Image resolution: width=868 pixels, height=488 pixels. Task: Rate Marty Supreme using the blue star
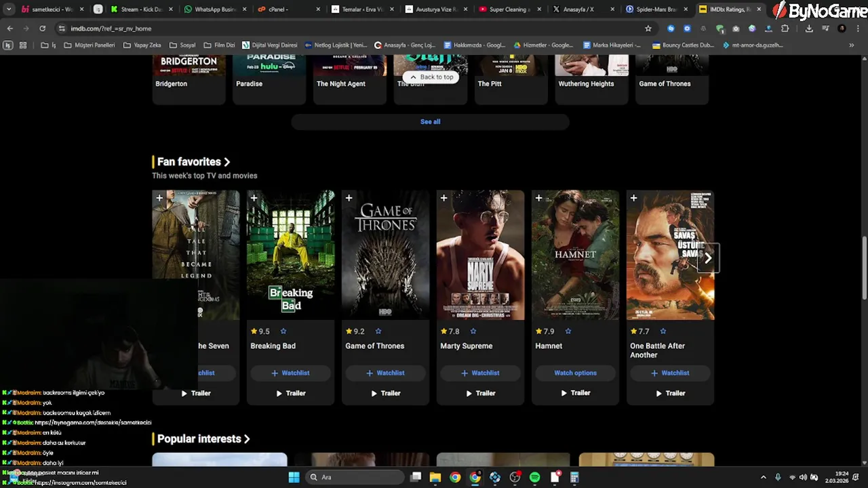(x=473, y=331)
